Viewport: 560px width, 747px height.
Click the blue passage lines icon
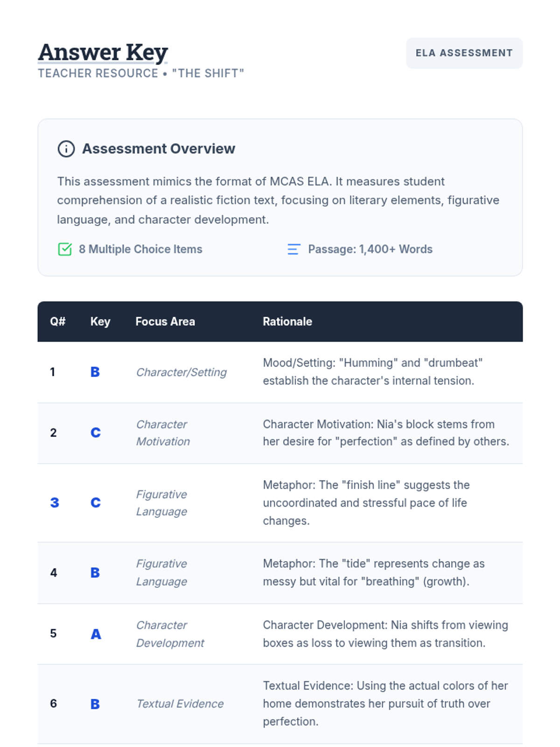pyautogui.click(x=294, y=249)
